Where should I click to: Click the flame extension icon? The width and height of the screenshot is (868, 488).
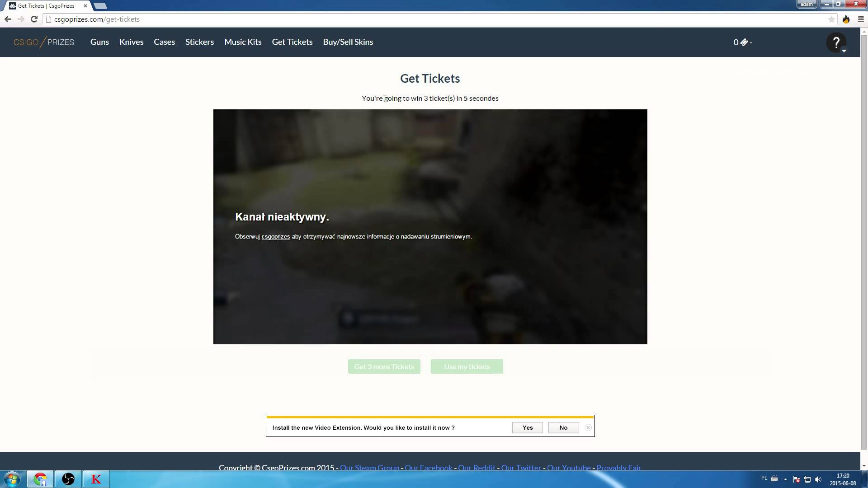[x=846, y=19]
